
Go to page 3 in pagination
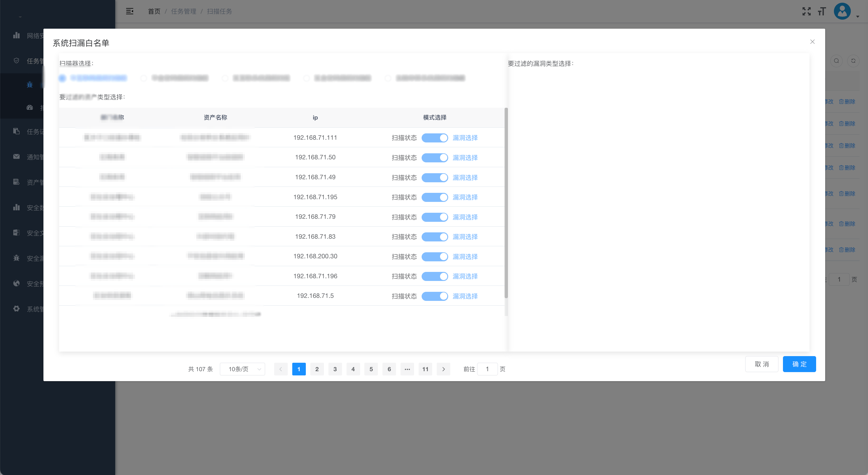pyautogui.click(x=335, y=369)
